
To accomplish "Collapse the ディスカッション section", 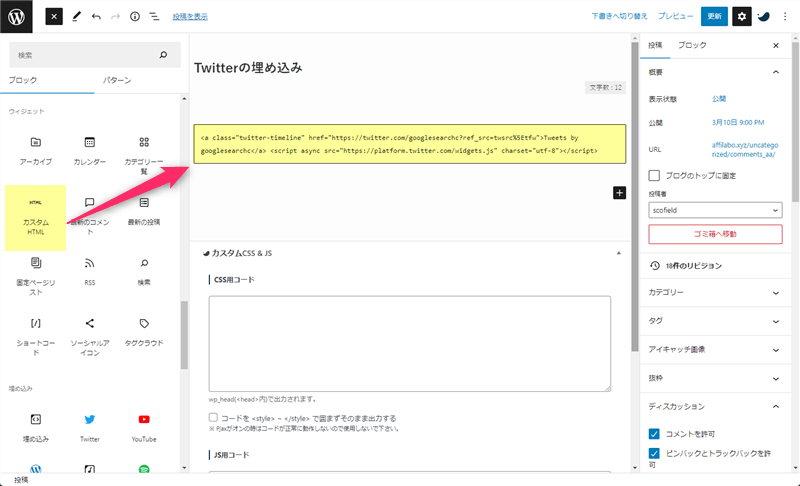I will 715,406.
